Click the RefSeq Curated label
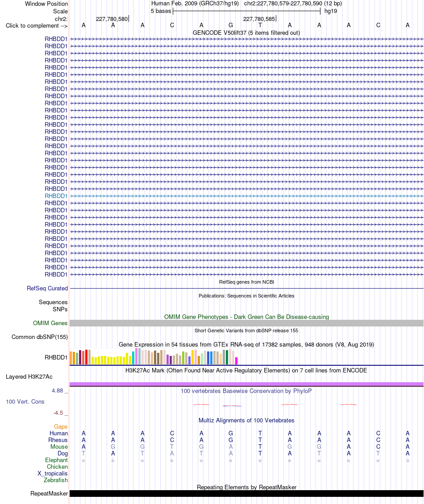Image resolution: width=424 pixels, height=504 pixels. 47,288
